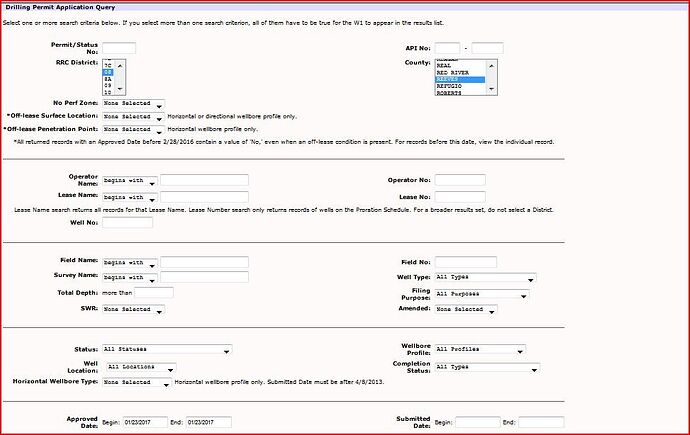This screenshot has height=435, width=690.
Task: Select district 8A in RRC District list
Action: point(108,79)
